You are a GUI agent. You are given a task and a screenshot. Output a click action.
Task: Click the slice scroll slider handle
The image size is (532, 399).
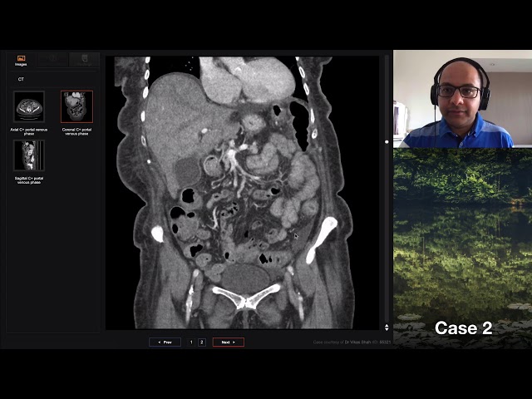click(387, 142)
